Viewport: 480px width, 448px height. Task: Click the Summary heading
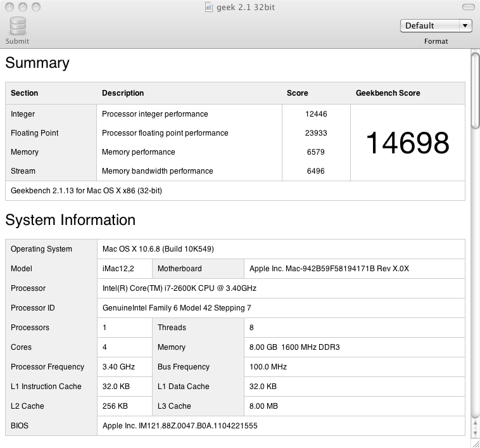point(37,63)
